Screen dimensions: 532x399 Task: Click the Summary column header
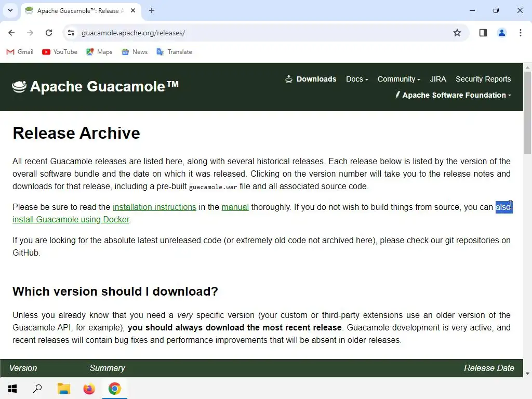(x=107, y=368)
